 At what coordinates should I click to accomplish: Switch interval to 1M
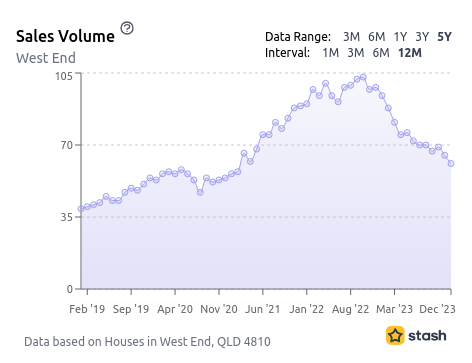click(x=331, y=53)
